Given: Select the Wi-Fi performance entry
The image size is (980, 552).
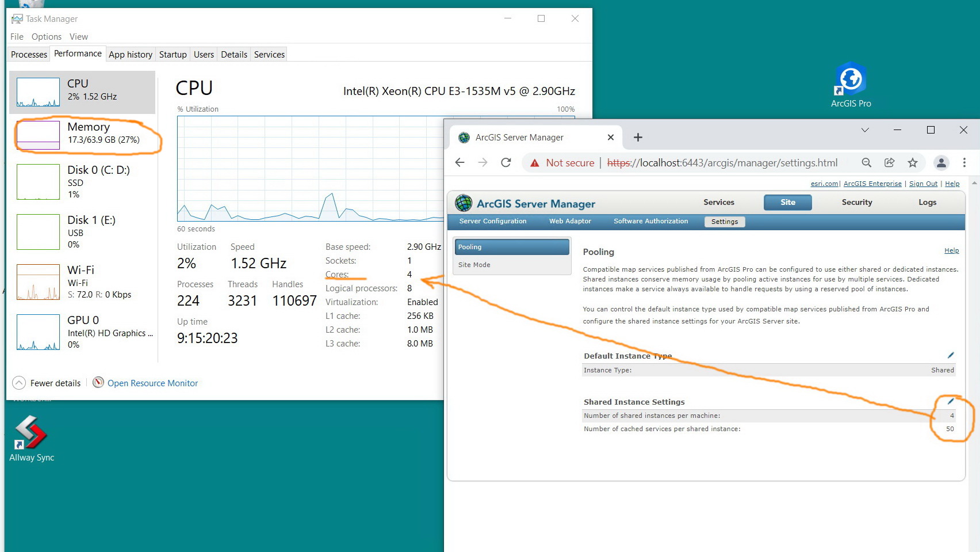Looking at the screenshot, I should click(82, 282).
